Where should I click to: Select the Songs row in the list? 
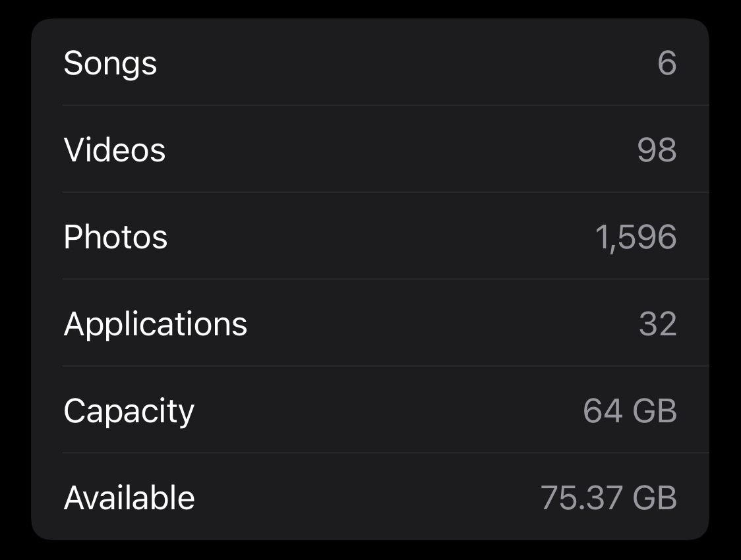click(369, 63)
